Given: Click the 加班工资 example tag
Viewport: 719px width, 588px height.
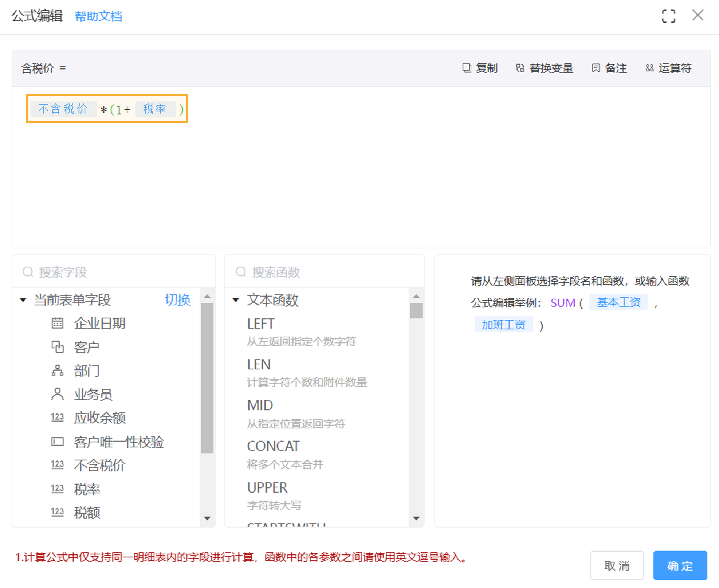Looking at the screenshot, I should coord(504,324).
